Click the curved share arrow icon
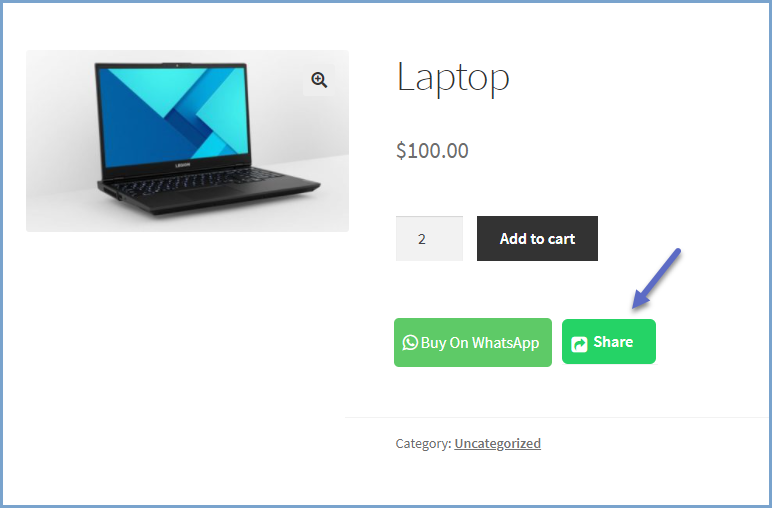Image resolution: width=772 pixels, height=508 pixels. (579, 344)
